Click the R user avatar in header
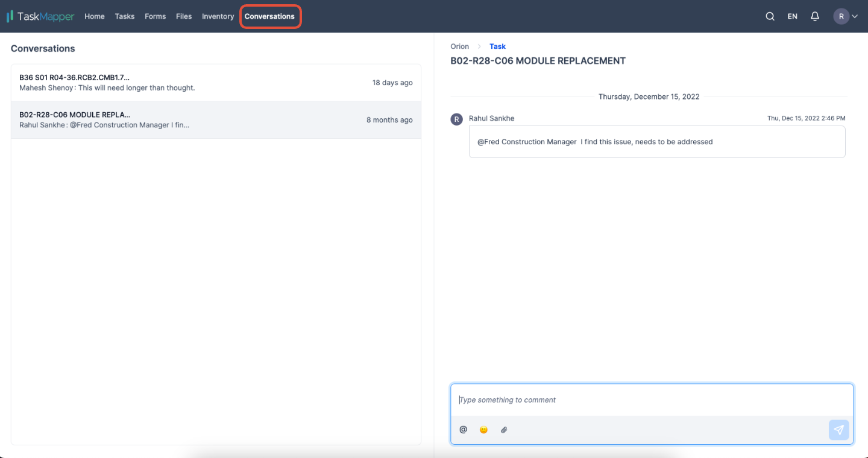This screenshot has width=868, height=458. pos(841,16)
